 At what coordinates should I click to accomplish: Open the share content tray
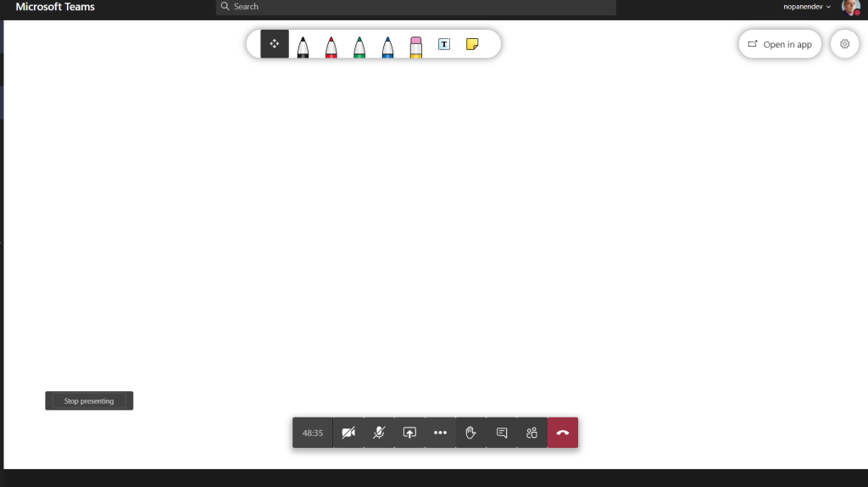(409, 433)
